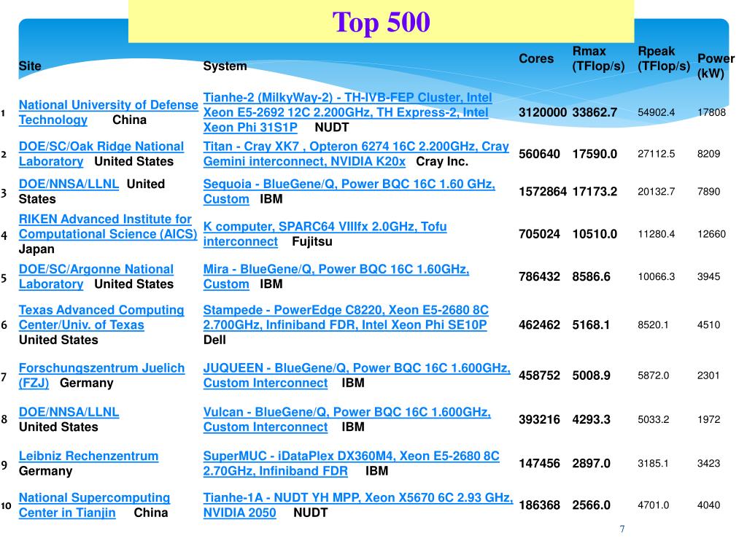Viewport: 747px width, 560px height.
Task: Select Rpeak value 54902.4
Action: [x=656, y=112]
